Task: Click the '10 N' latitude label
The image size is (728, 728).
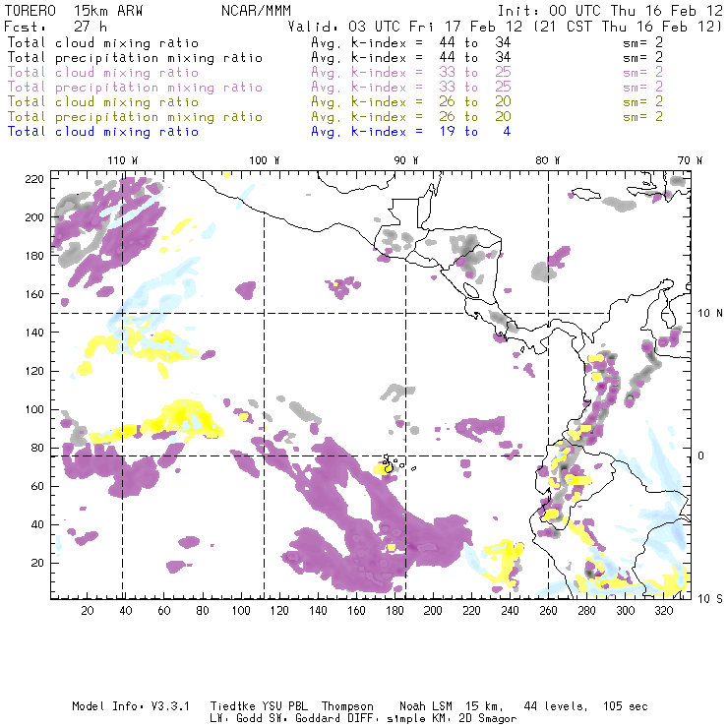Action: click(710, 314)
